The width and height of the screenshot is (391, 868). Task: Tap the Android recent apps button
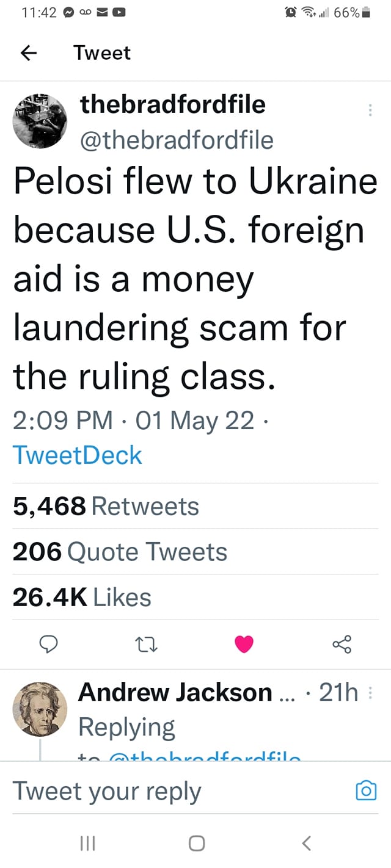coord(88,844)
